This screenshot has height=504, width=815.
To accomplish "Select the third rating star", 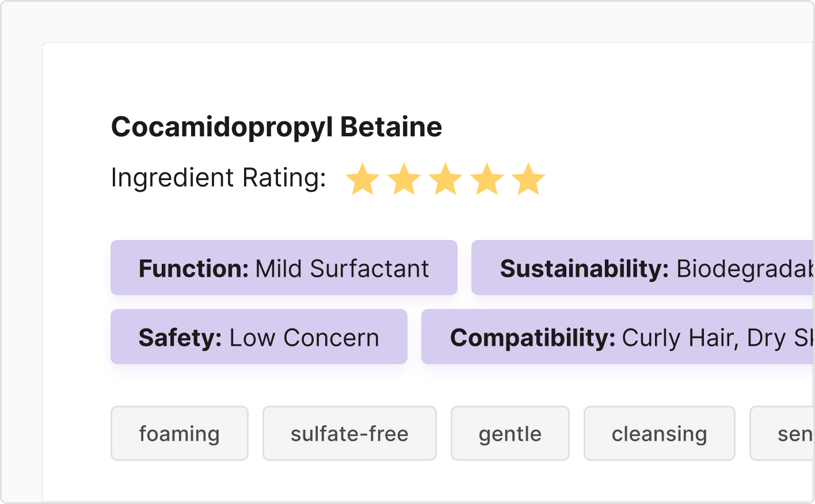I will (445, 180).
